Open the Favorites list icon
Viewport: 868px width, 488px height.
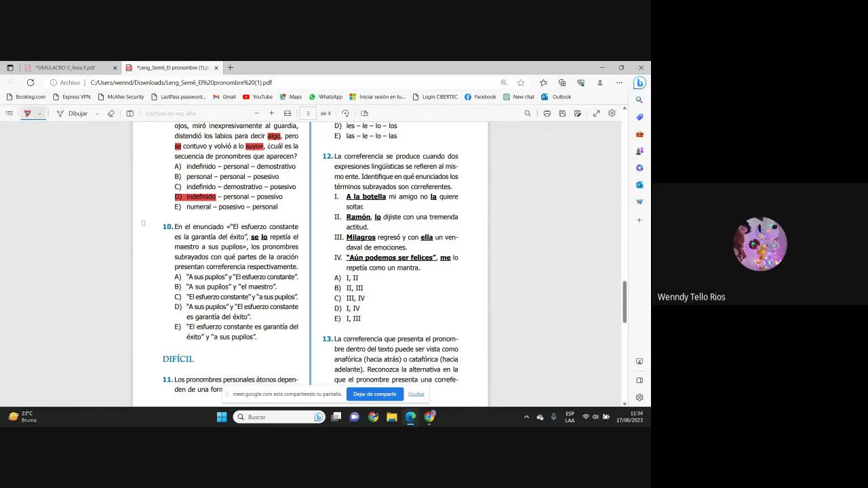click(543, 83)
